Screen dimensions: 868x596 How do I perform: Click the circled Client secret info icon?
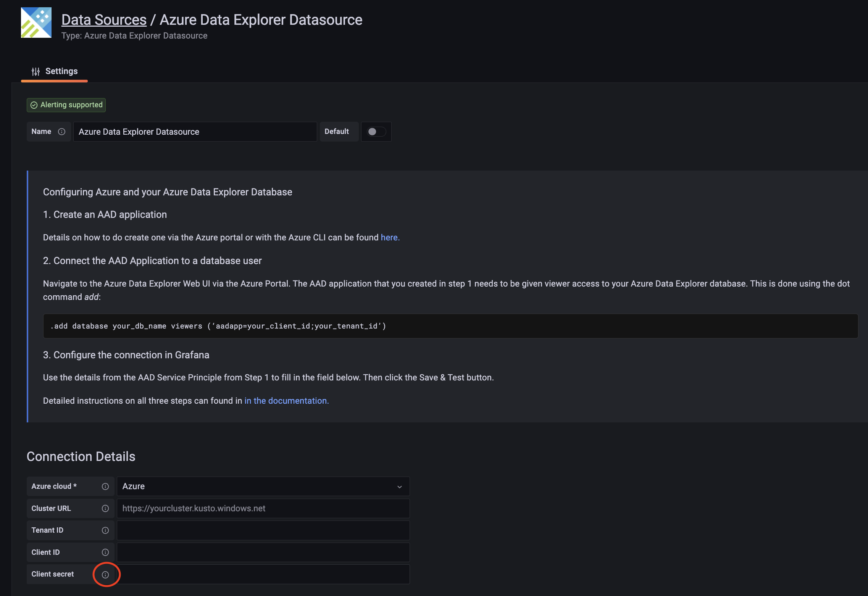[x=106, y=574]
